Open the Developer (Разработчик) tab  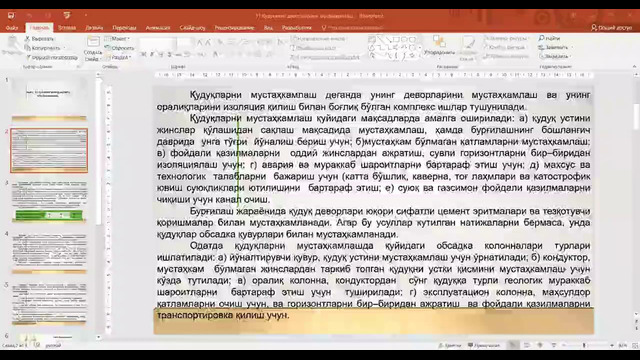tap(297, 28)
